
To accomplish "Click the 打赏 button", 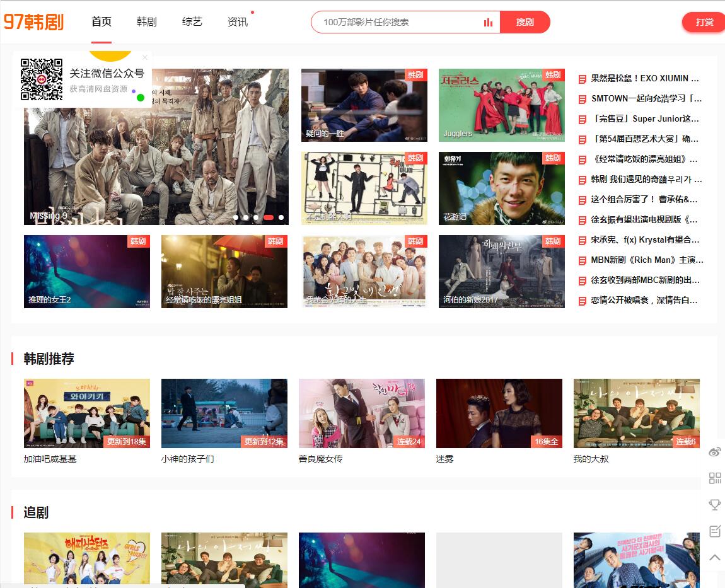I will pyautogui.click(x=704, y=22).
